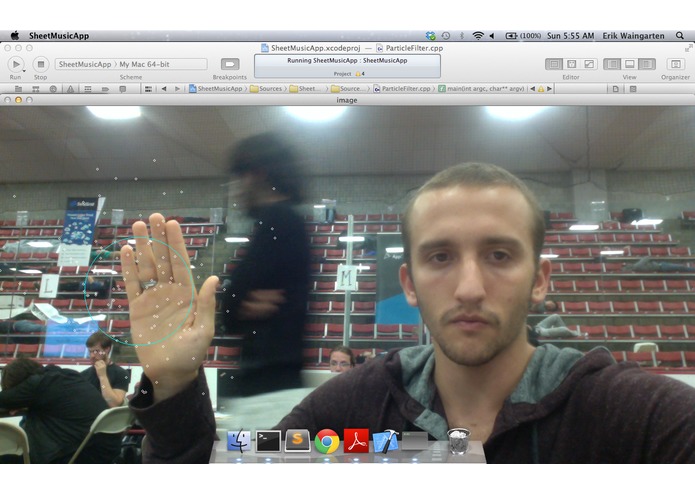Open Finder from the Dock
Image resolution: width=695 pixels, height=494 pixels.
(x=239, y=441)
